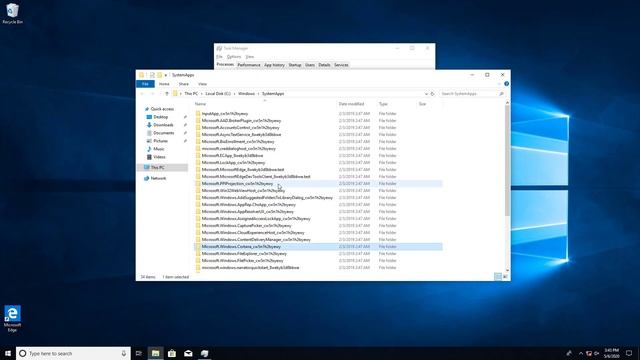Sort by the Date modified column header

[x=356, y=104]
